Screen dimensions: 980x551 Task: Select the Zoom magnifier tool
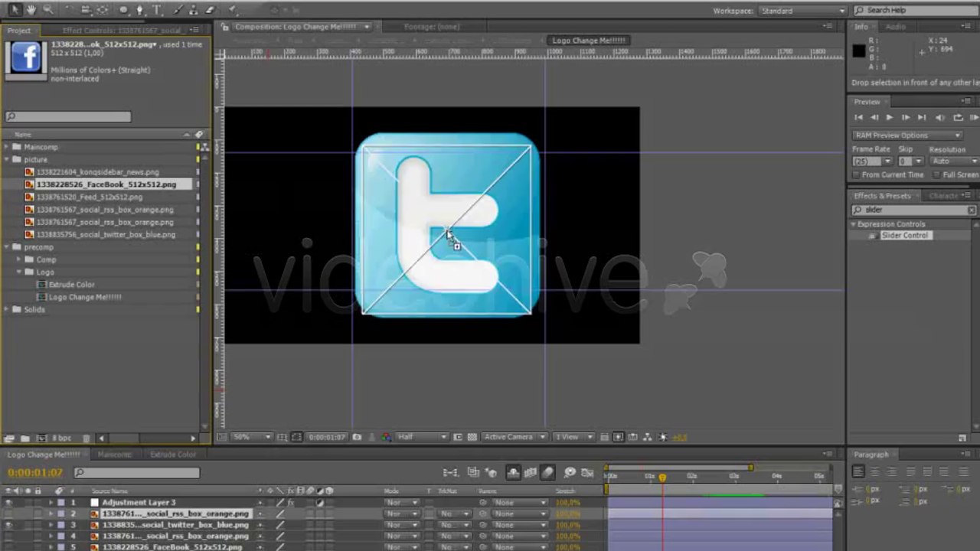click(x=48, y=10)
